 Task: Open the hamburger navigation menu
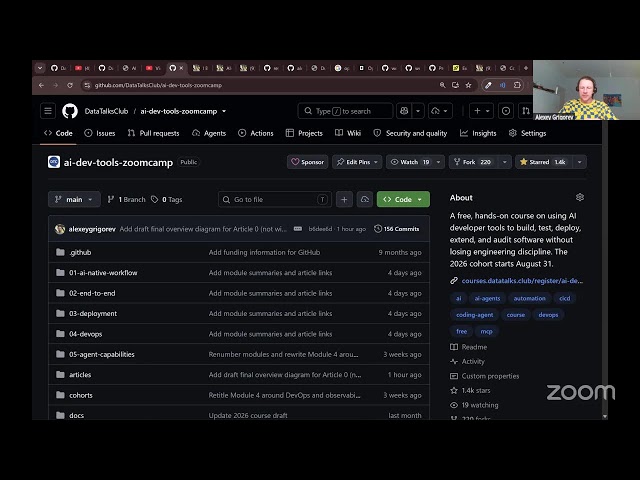point(48,111)
